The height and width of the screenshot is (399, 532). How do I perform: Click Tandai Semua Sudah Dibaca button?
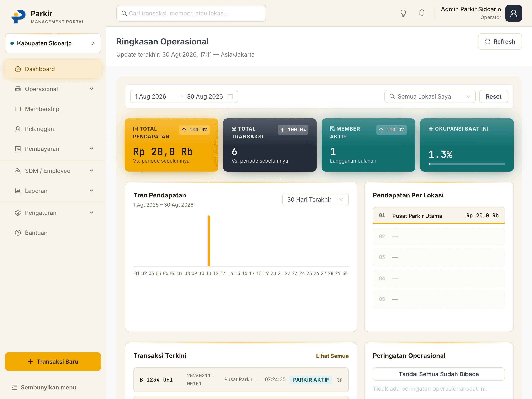(438, 374)
